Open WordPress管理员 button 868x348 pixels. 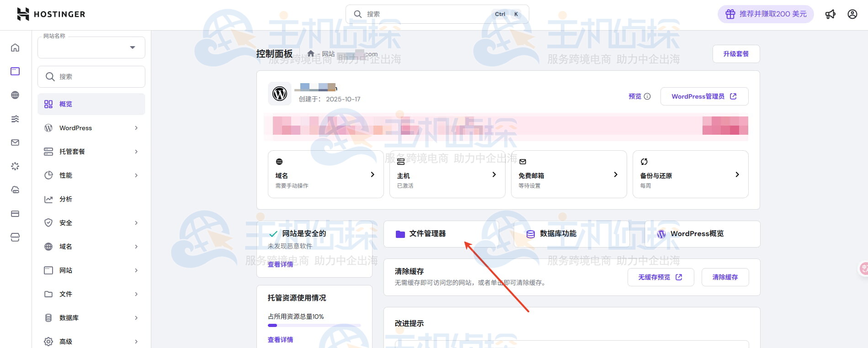(704, 96)
